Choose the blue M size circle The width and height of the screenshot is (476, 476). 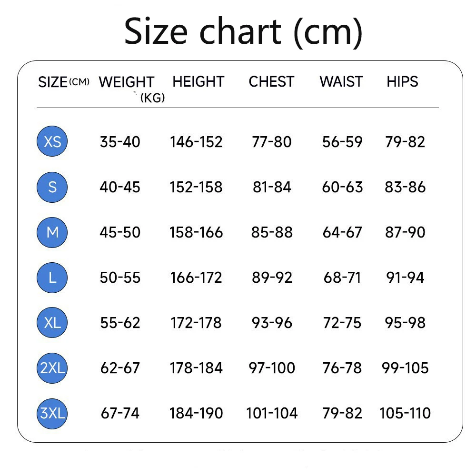click(x=52, y=233)
